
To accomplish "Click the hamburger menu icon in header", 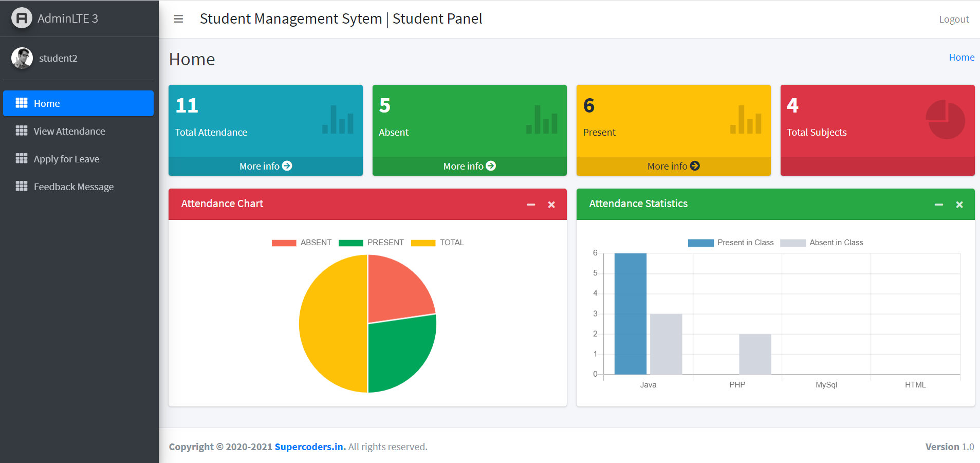I will tap(178, 18).
